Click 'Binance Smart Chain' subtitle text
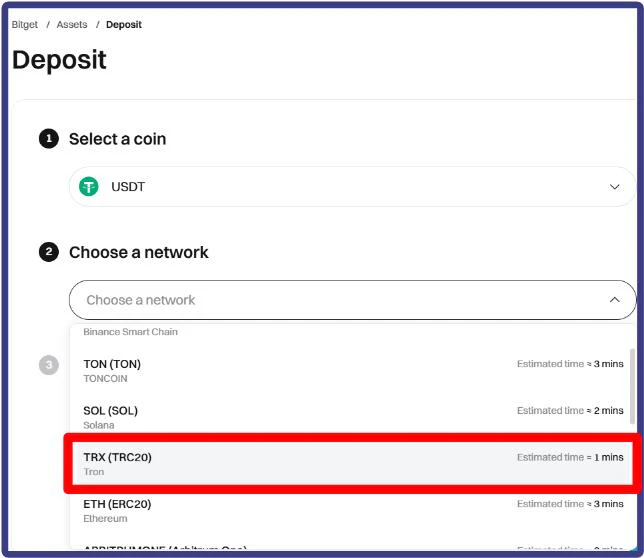644x558 pixels. (x=131, y=332)
